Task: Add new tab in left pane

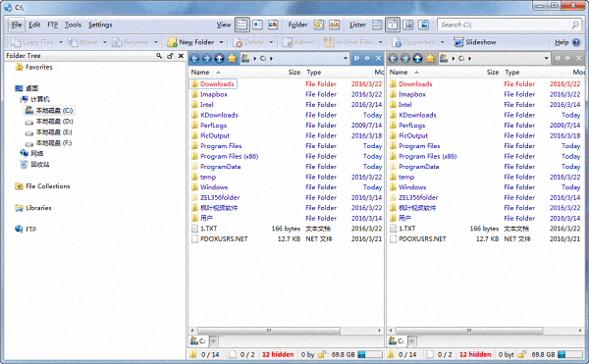Action: [x=213, y=341]
